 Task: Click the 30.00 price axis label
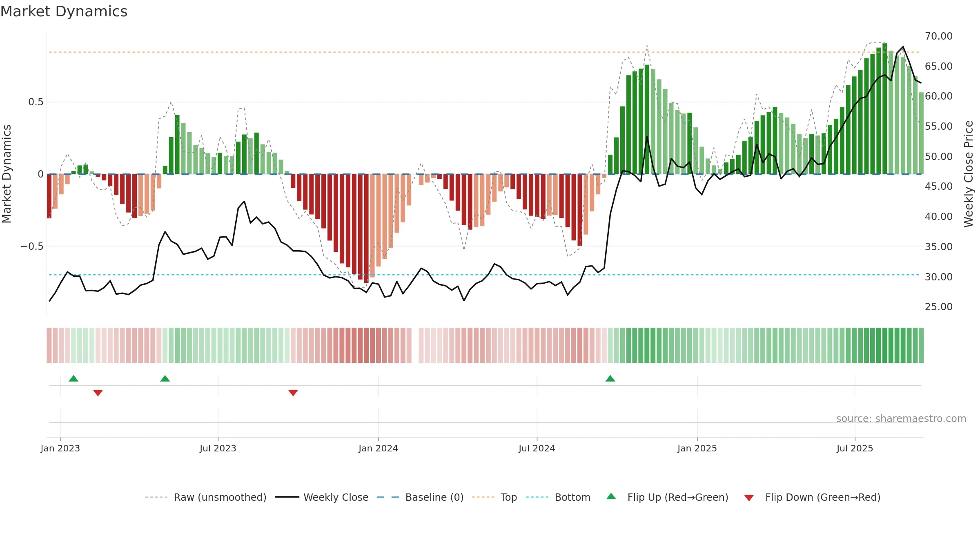(939, 277)
